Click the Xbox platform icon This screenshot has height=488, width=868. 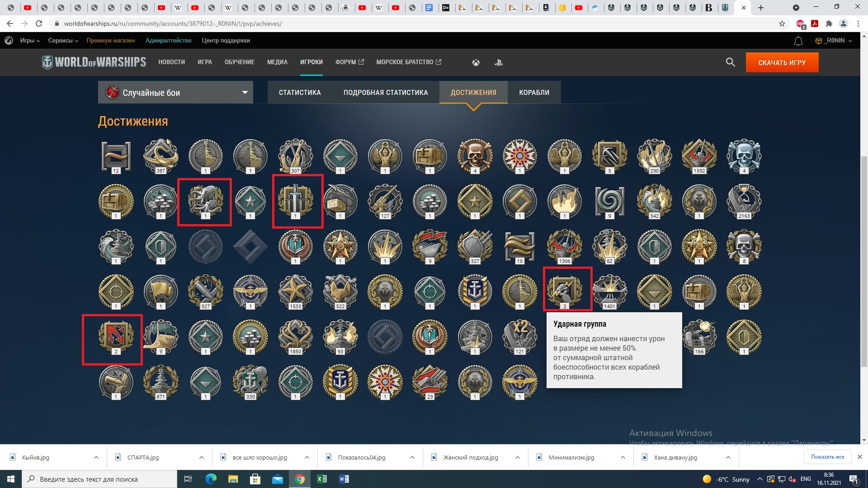(x=476, y=63)
